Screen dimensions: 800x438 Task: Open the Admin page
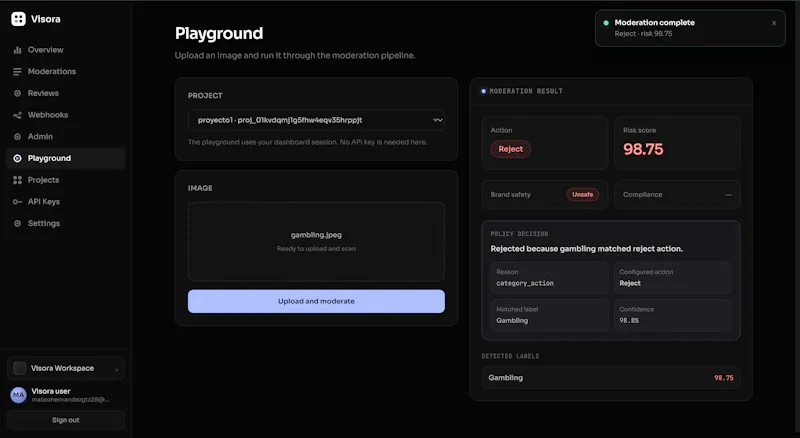click(65, 137)
